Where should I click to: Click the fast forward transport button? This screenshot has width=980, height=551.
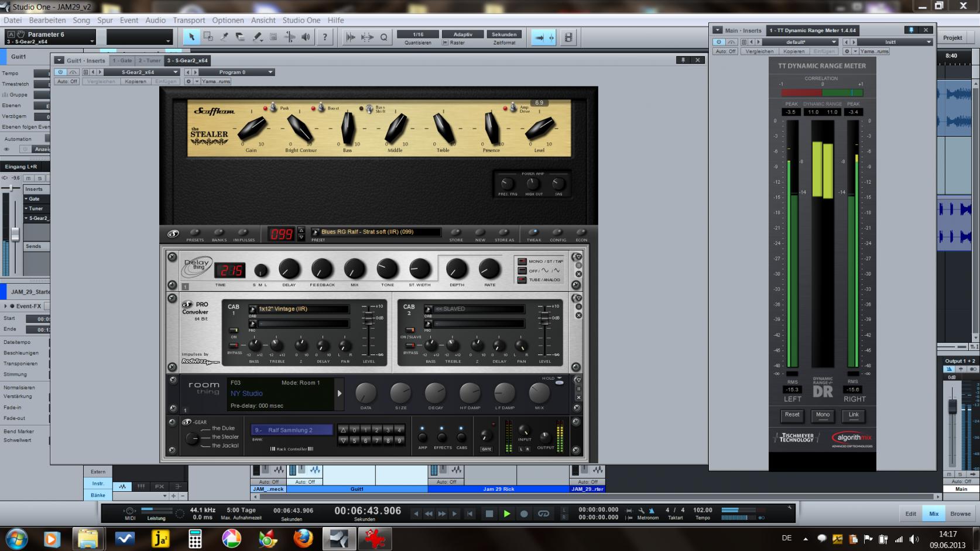pyautogui.click(x=442, y=514)
